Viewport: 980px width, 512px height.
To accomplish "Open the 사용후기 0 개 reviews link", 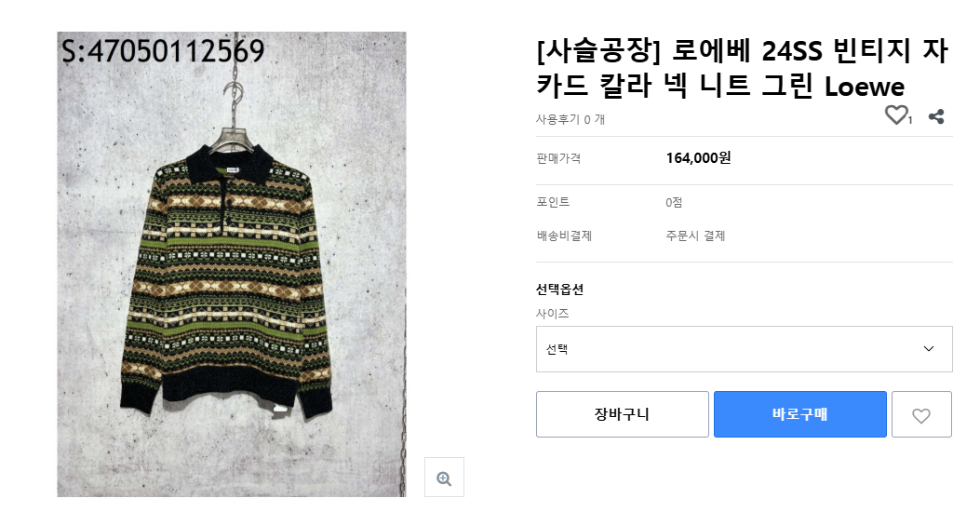I will point(571,119).
